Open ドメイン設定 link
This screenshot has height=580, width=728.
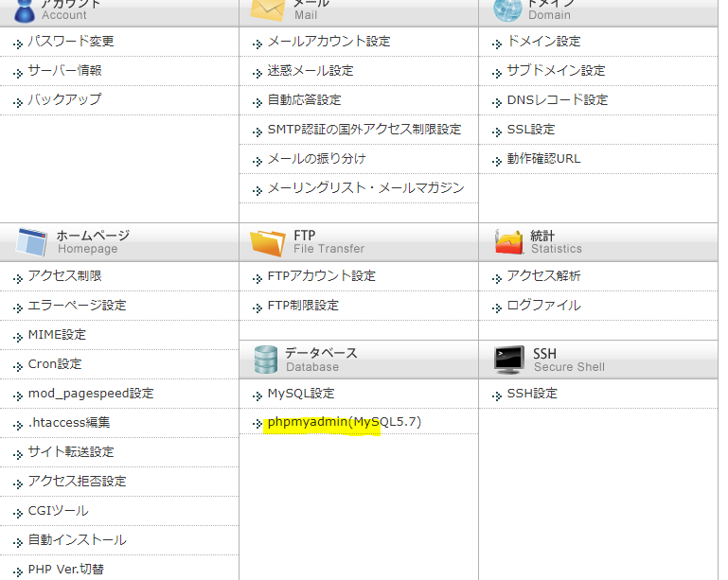pos(544,42)
